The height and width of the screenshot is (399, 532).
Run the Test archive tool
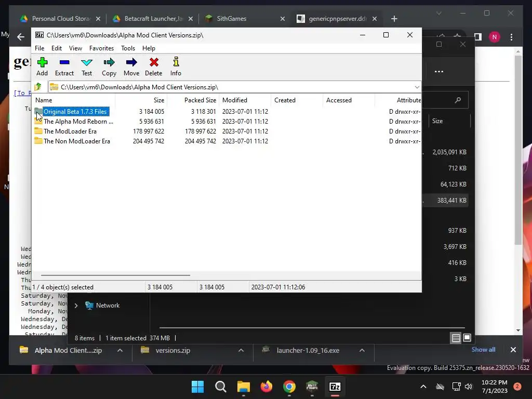coord(87,66)
